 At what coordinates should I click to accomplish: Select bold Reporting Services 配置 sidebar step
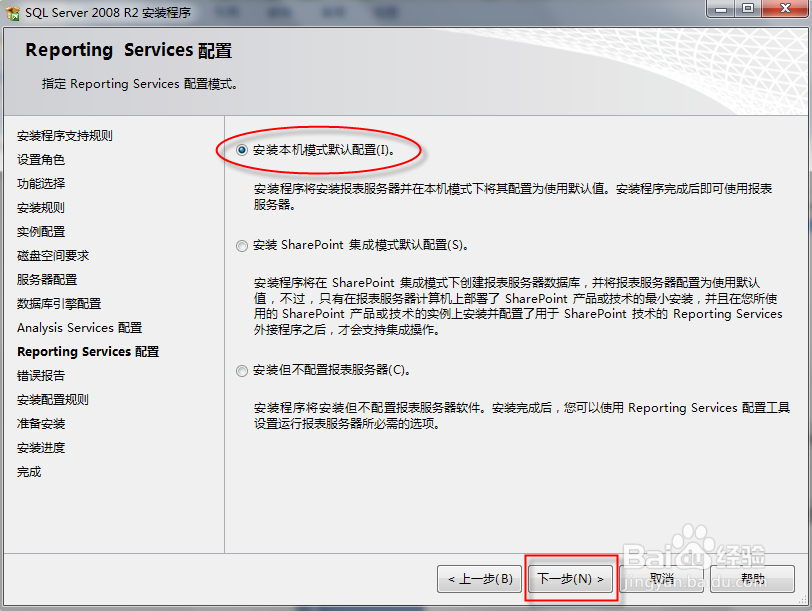(x=88, y=352)
